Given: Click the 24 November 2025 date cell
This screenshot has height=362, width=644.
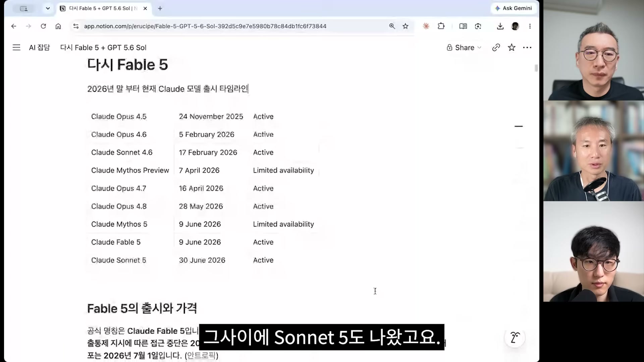Looking at the screenshot, I should click(x=211, y=117).
